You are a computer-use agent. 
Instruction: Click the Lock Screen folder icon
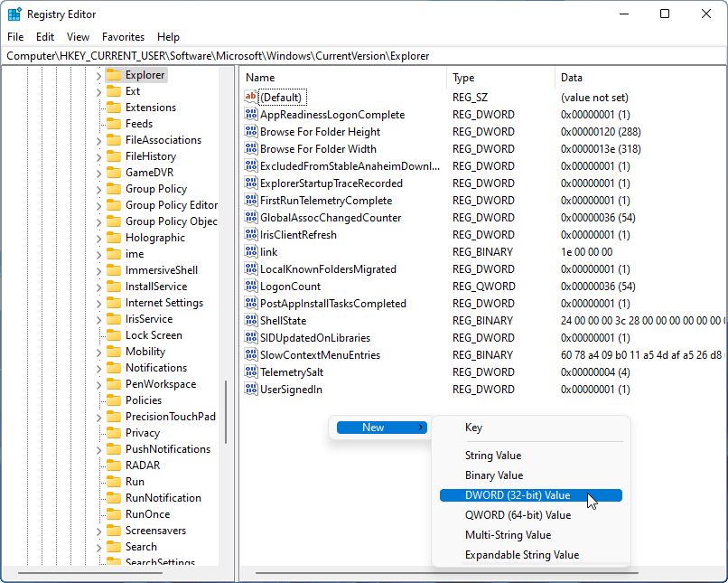pos(114,335)
